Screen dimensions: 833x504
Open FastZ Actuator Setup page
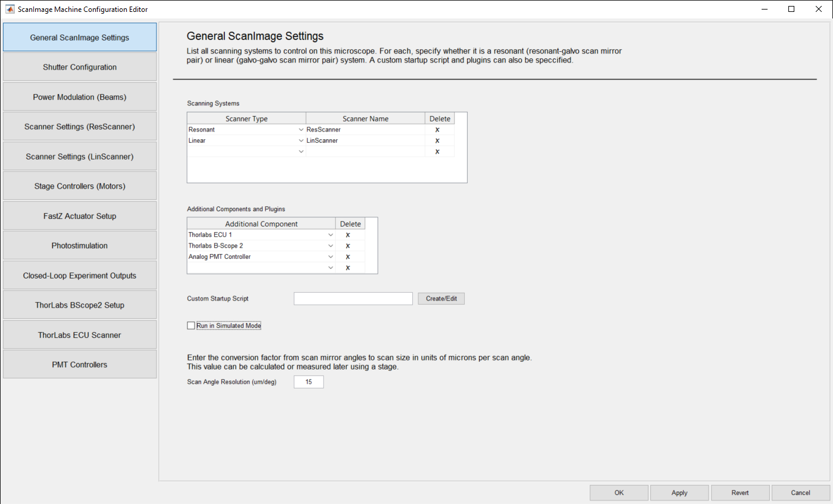pyautogui.click(x=80, y=215)
